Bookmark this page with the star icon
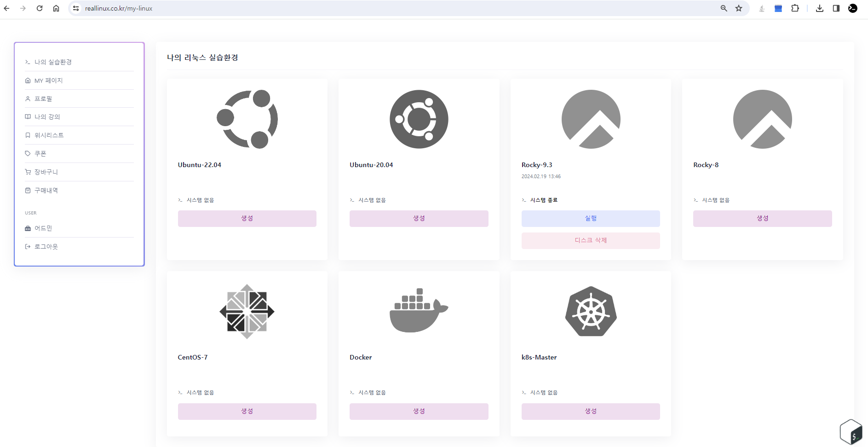Viewport: 868px width, 447px height. pos(739,8)
